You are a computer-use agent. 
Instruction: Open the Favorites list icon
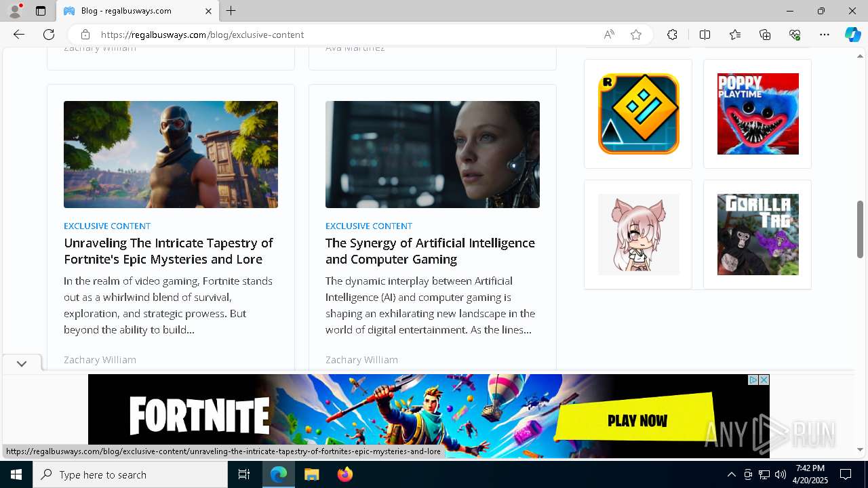[x=735, y=35]
